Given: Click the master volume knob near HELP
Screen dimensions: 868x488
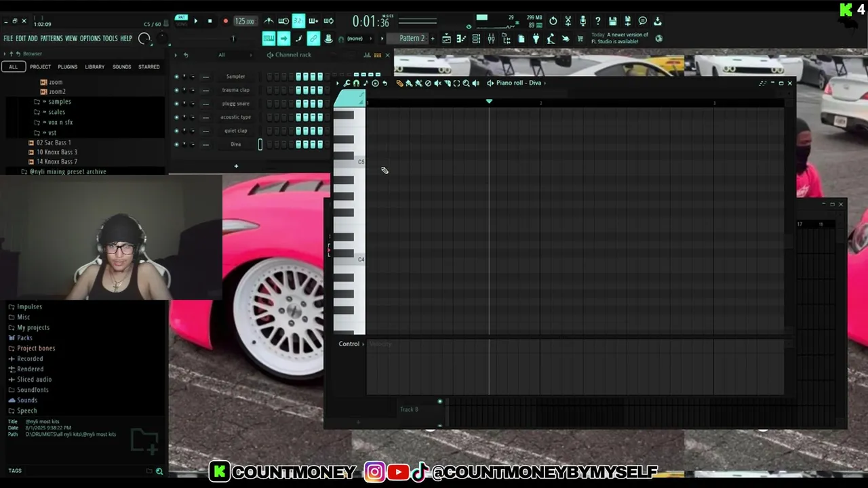Looking at the screenshot, I should (x=144, y=39).
